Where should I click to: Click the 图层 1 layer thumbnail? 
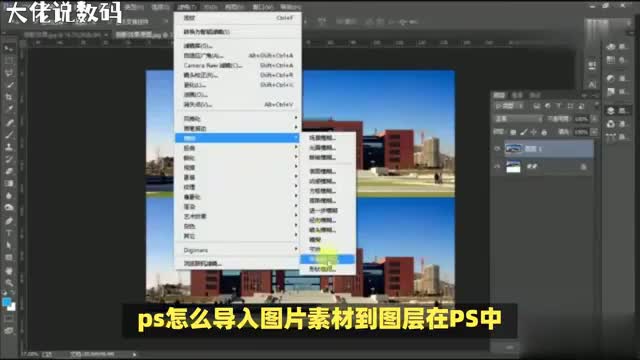pyautogui.click(x=513, y=149)
